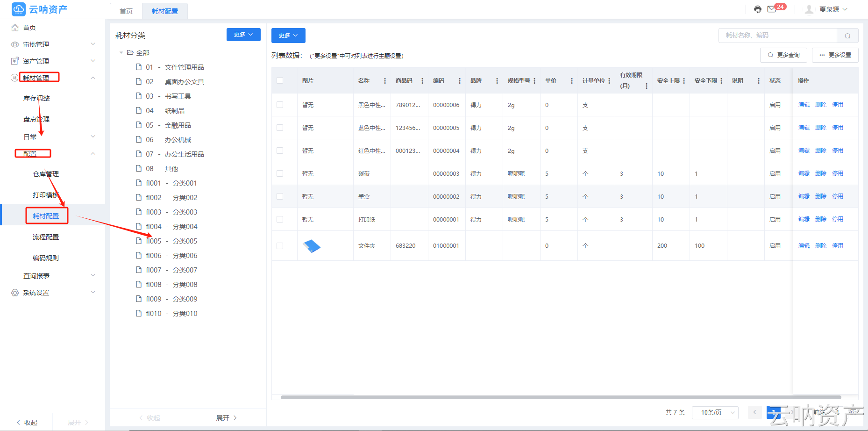Image resolution: width=868 pixels, height=431 pixels.
Task: Open column menu dots for 有效期限
Action: coord(647,86)
